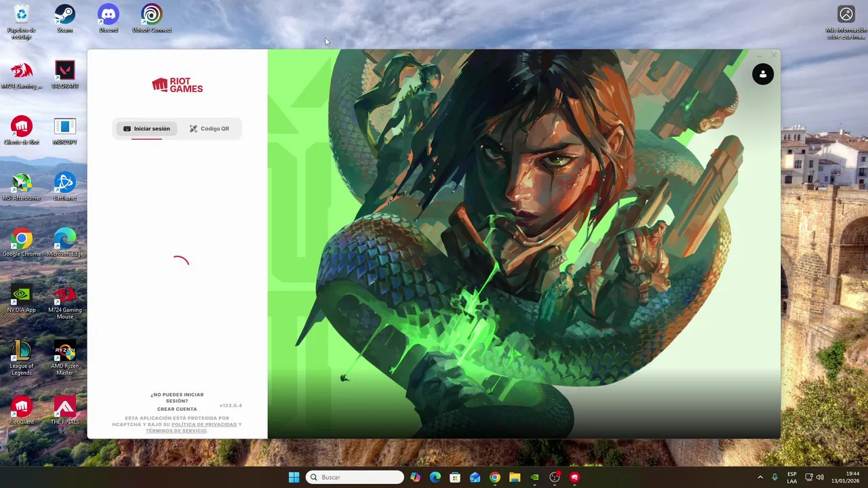
Task: Minimize the Riot Client window
Action: point(759,56)
